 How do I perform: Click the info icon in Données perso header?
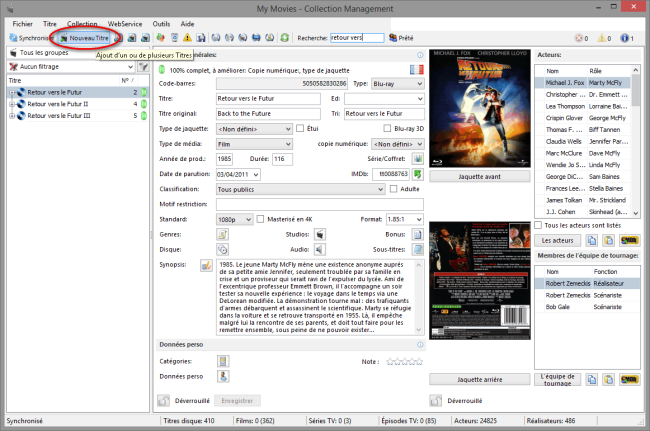click(420, 345)
